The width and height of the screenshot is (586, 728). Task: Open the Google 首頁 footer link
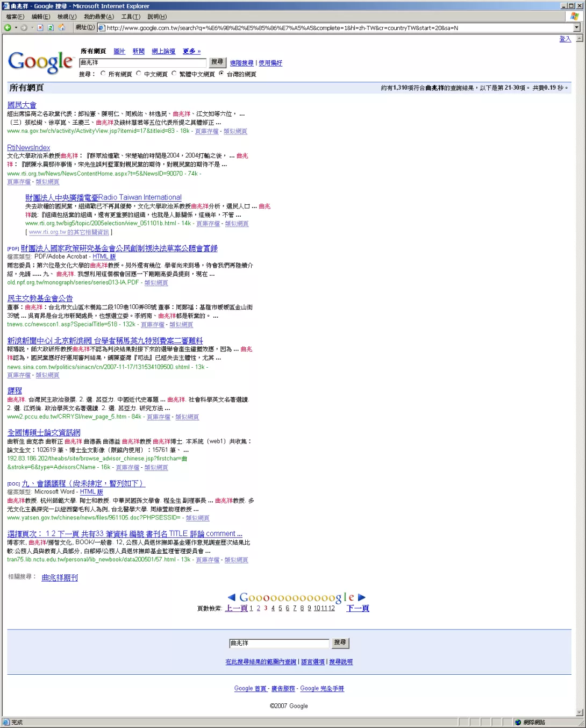(251, 688)
